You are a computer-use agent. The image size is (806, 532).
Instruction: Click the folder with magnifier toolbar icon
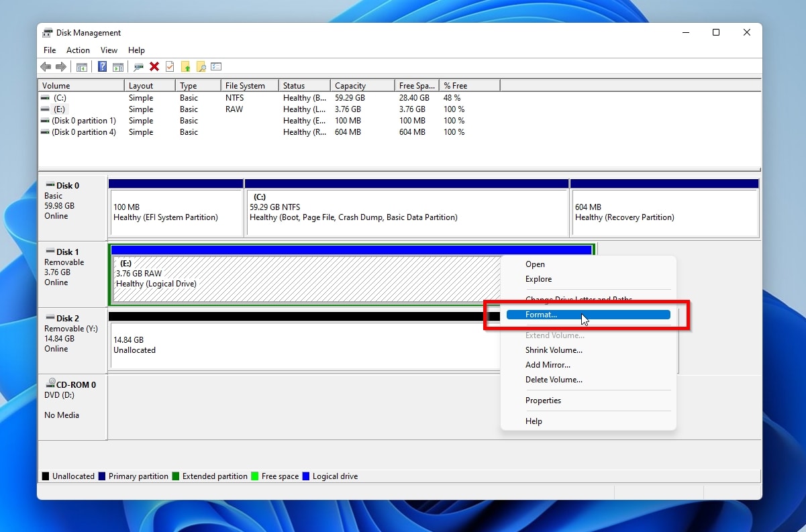pyautogui.click(x=202, y=66)
